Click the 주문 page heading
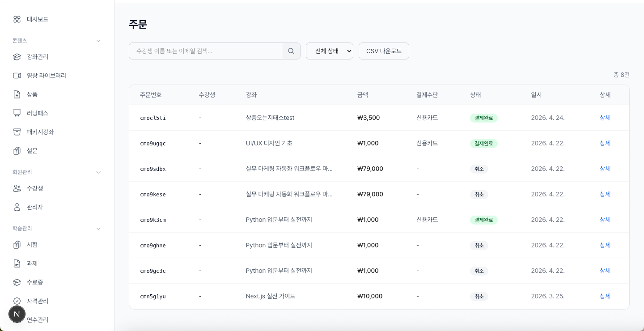 point(138,24)
